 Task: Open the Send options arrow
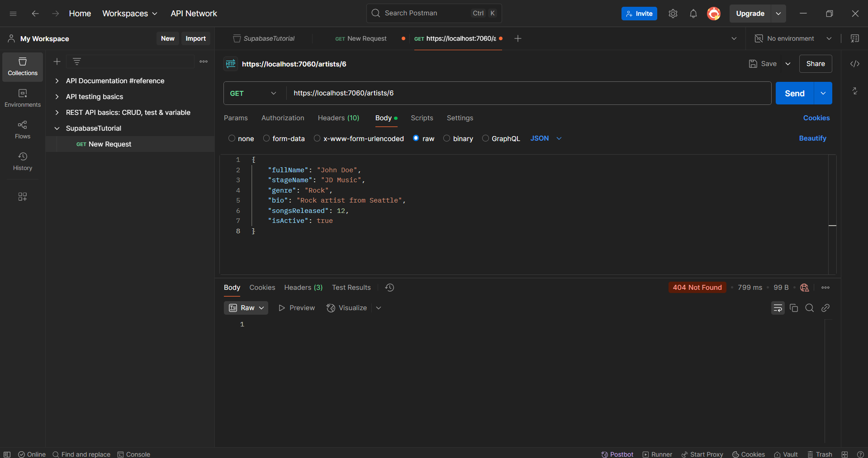pos(823,93)
